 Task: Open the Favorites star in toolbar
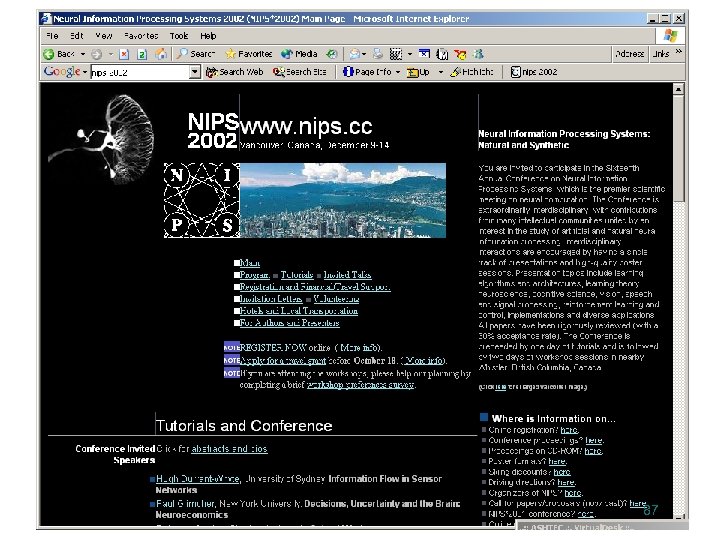click(248, 54)
